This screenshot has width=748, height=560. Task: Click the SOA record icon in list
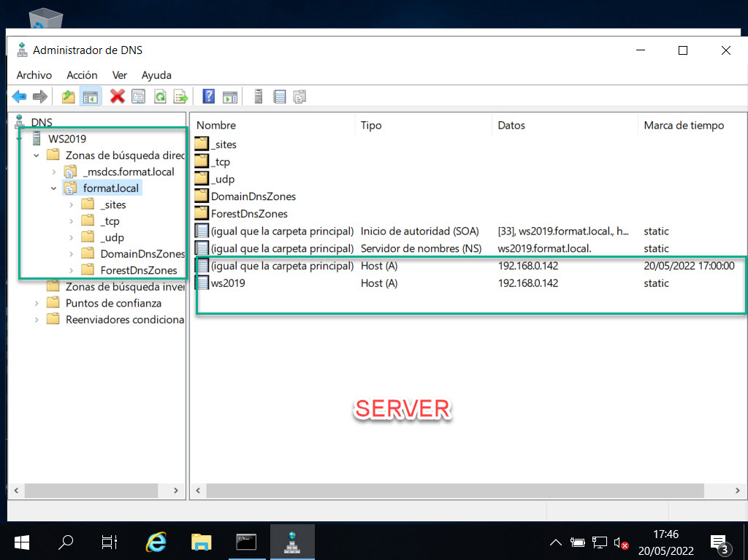point(202,231)
